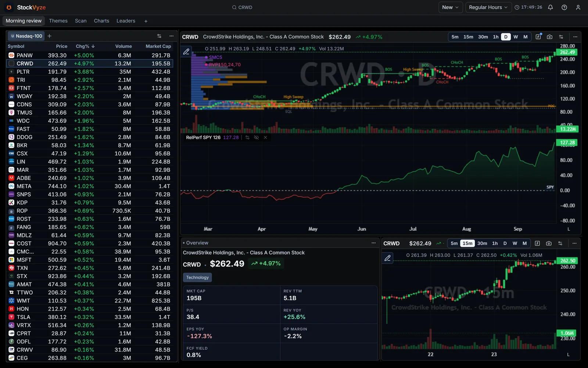Open the Charts tab

tap(101, 21)
